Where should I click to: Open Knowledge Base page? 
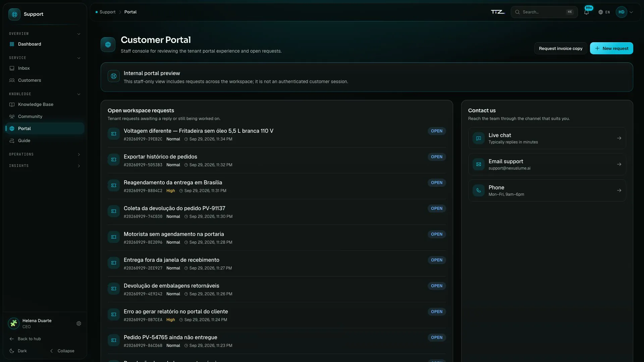pyautogui.click(x=45, y=104)
